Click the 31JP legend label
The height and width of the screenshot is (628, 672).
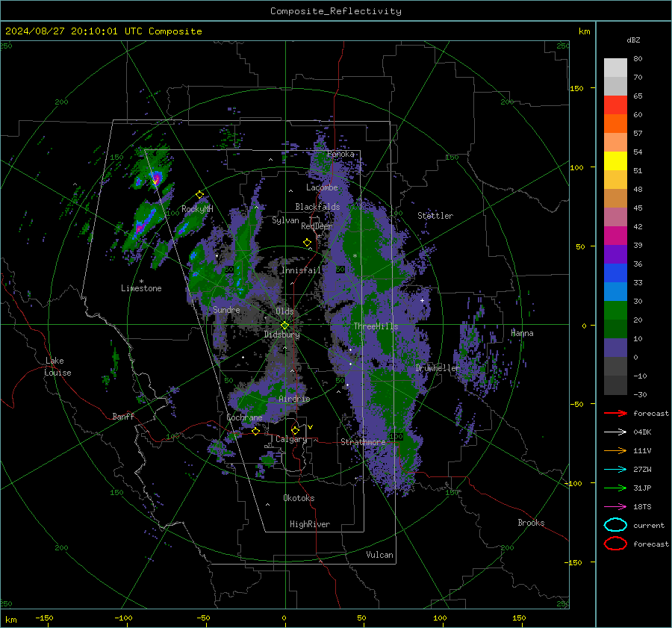(x=642, y=488)
